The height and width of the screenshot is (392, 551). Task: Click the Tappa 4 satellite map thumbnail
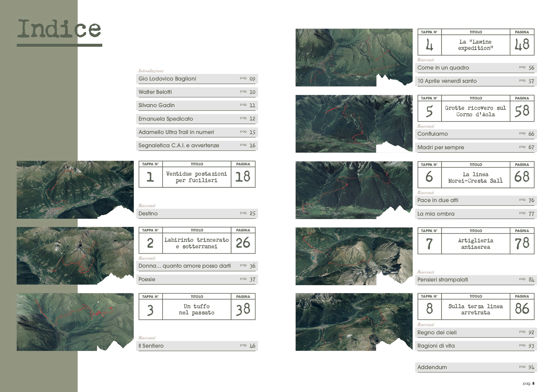[354, 57]
